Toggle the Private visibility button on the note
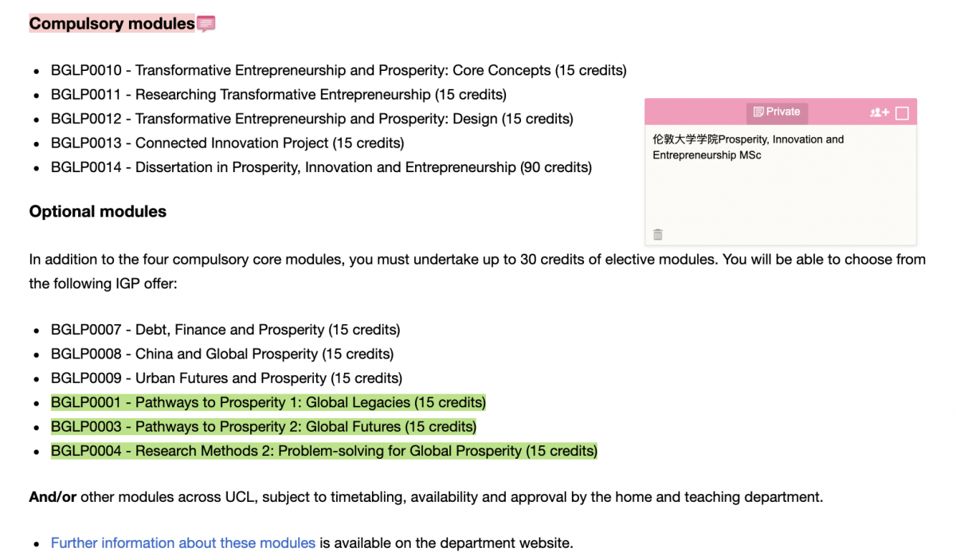This screenshot has height=560, width=956. pyautogui.click(x=777, y=112)
